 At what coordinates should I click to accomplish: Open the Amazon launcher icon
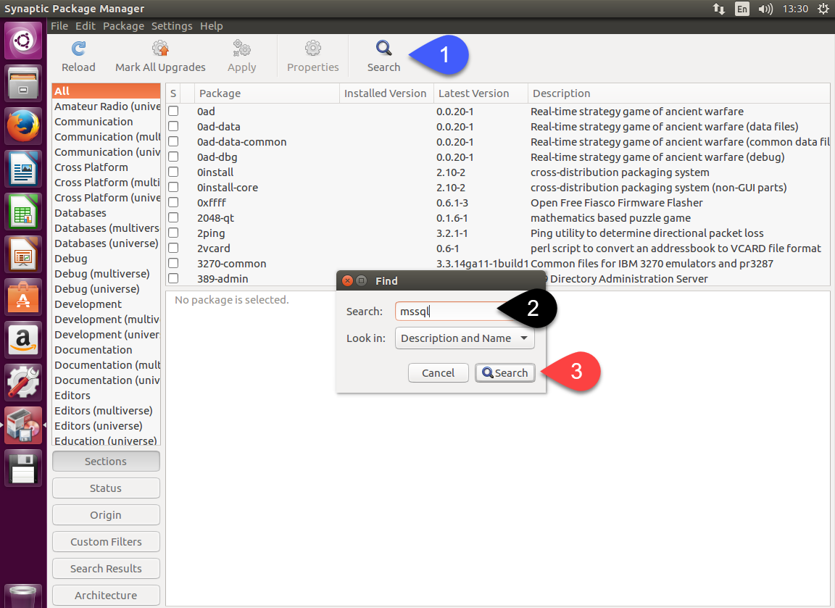point(23,340)
